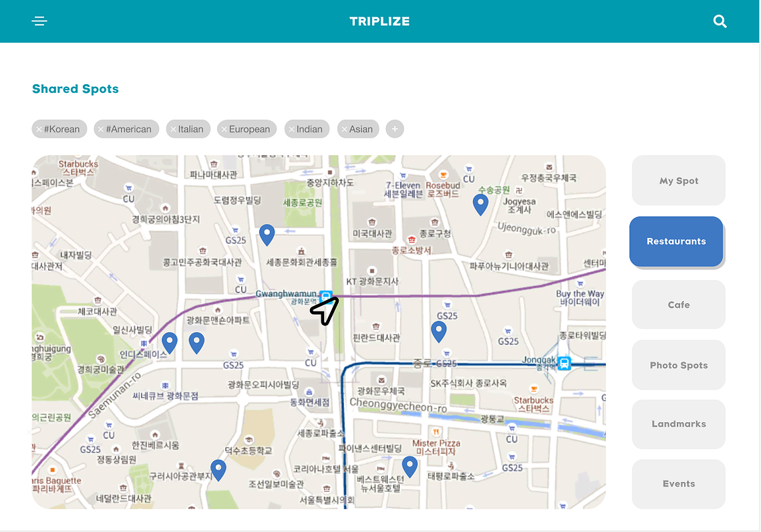The height and width of the screenshot is (532, 761).
Task: Select the pin below GS25 near 핀란드대사관
Action: point(439,332)
